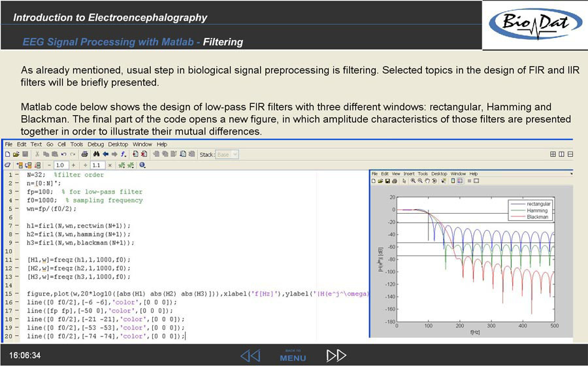Click the BioDat logo
Image resolution: width=588 pixels, height=366 pixels.
point(536,24)
